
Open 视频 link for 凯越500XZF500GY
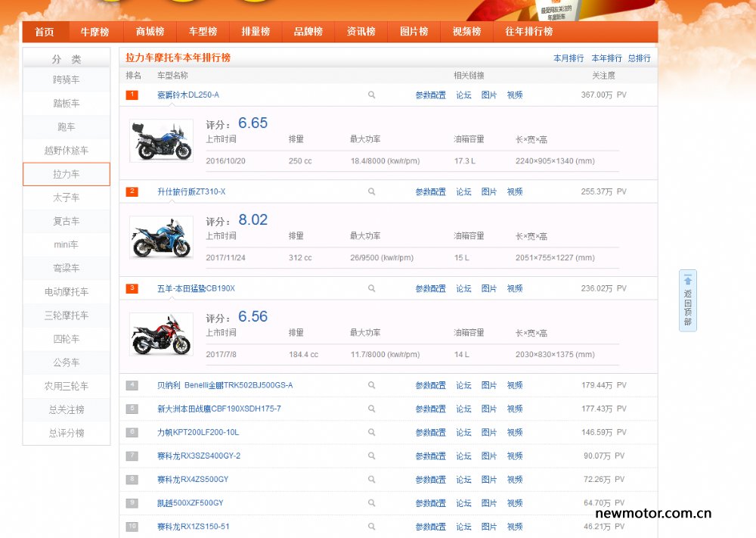point(514,502)
